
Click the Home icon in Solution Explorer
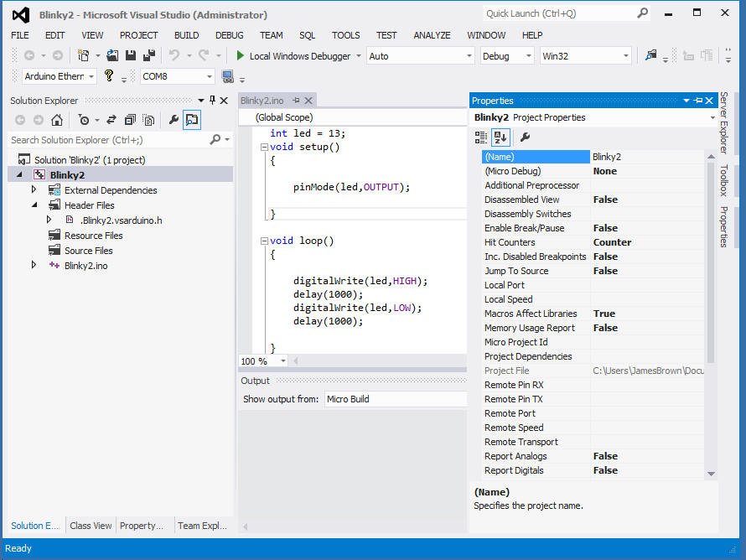(57, 120)
